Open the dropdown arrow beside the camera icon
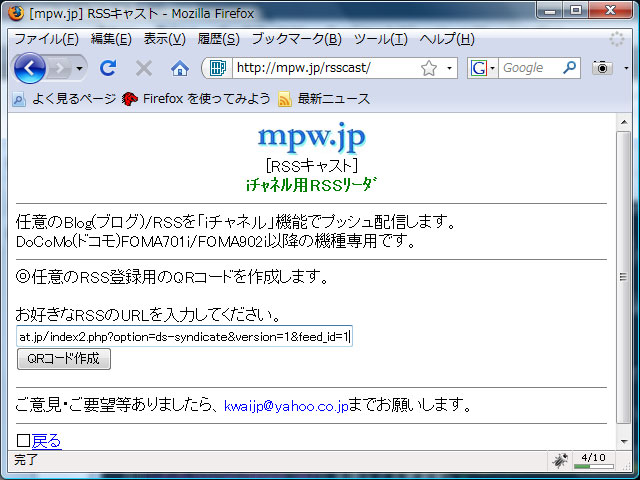 (x=626, y=68)
